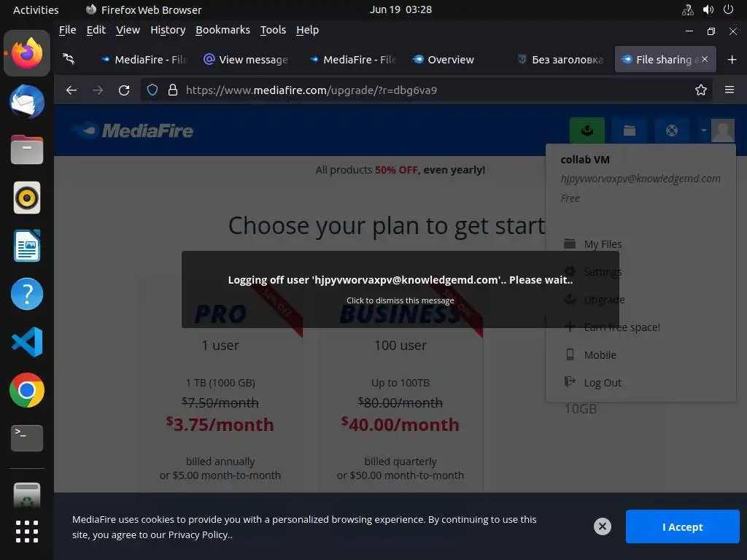
Task: Open the History menu
Action: point(168,30)
